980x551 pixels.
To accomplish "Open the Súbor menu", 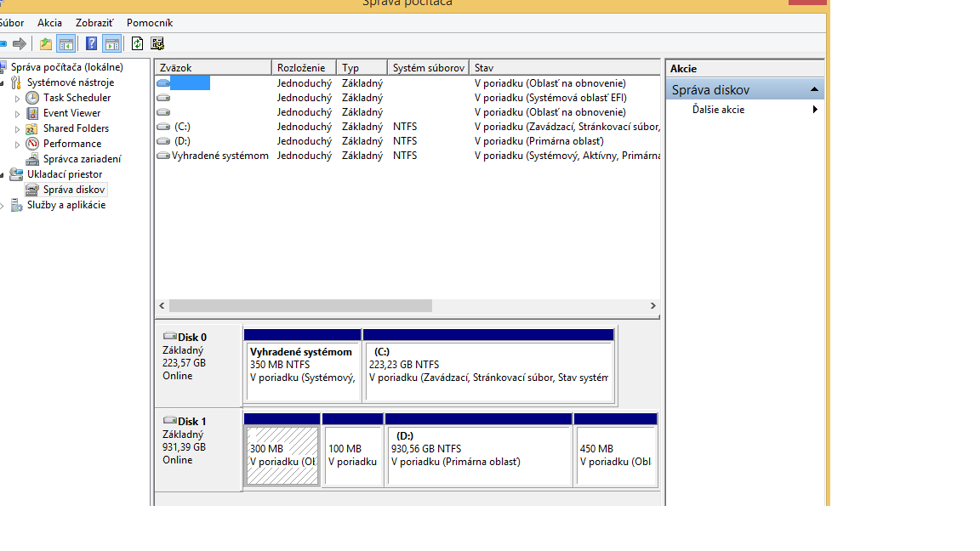I will click(x=12, y=22).
